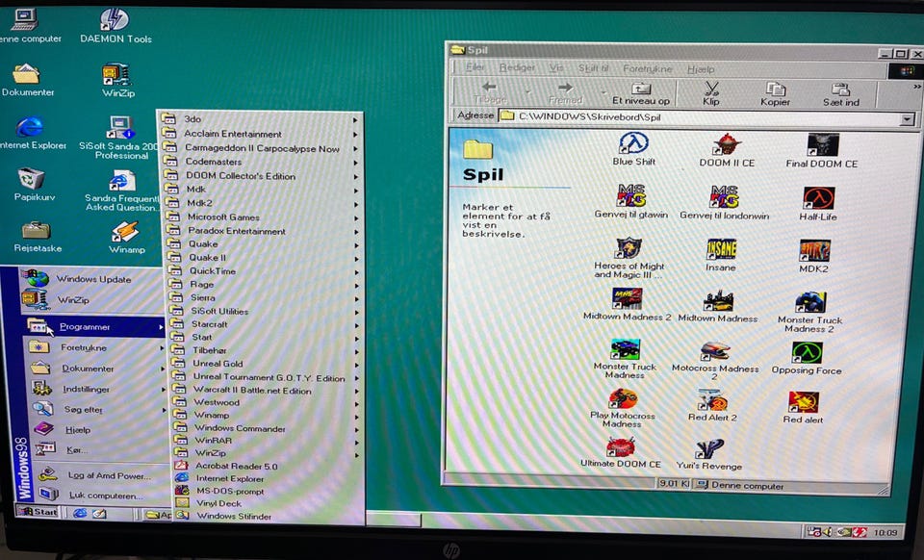Choose Kør... in Start menu

(98, 450)
